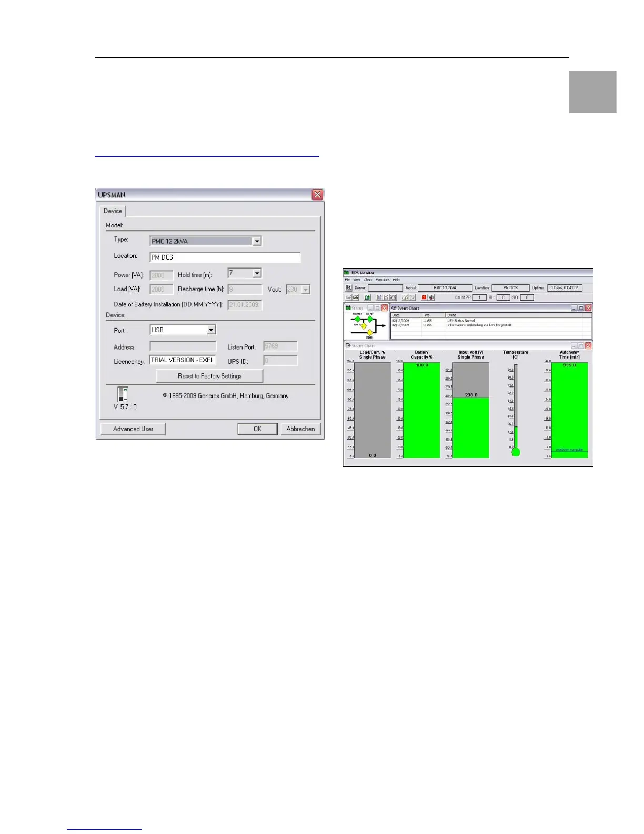This screenshot has height=834, width=644.
Task: Click the Load/Curr. gray bar showing 0.0
Action: (373, 410)
